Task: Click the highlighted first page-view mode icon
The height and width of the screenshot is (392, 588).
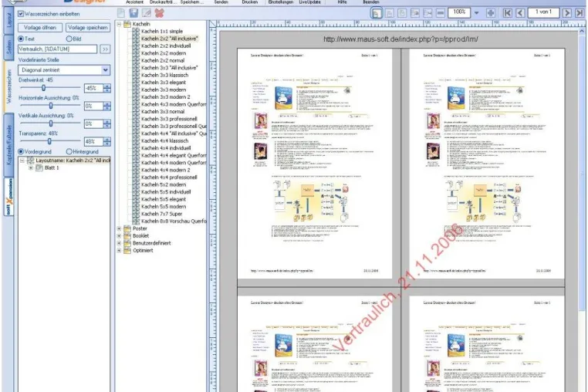Action: coord(377,13)
